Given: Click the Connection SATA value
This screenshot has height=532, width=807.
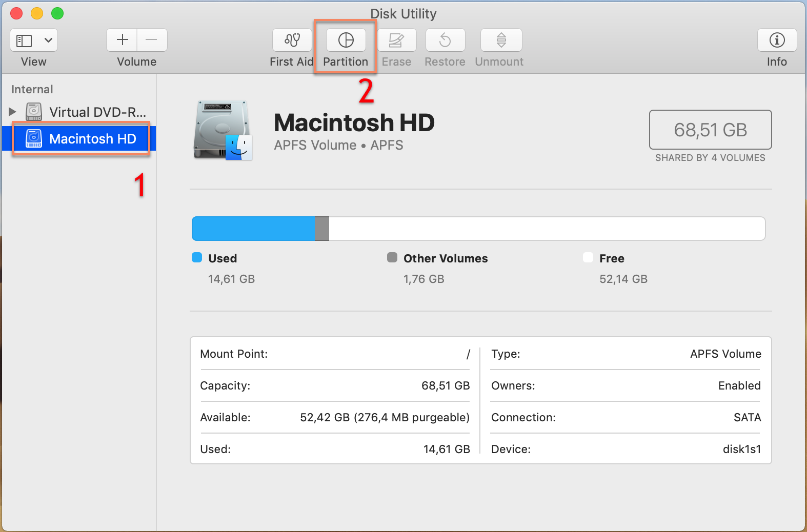Looking at the screenshot, I should click(747, 417).
